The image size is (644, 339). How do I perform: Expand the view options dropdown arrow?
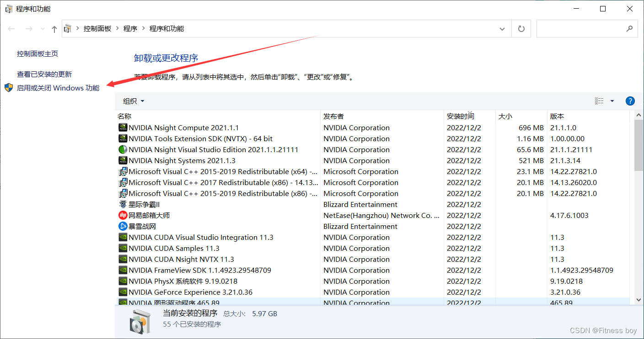pyautogui.click(x=612, y=101)
